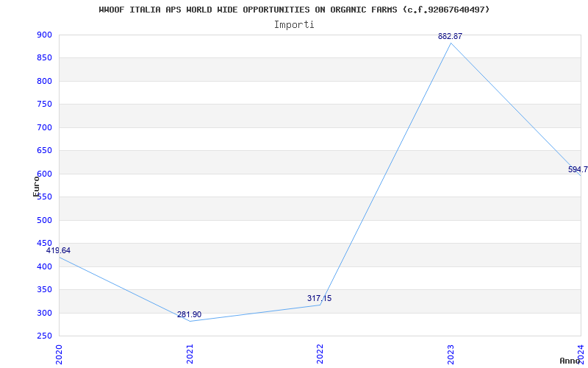
Task: Click the 900 y-axis value
Action: (x=44, y=35)
